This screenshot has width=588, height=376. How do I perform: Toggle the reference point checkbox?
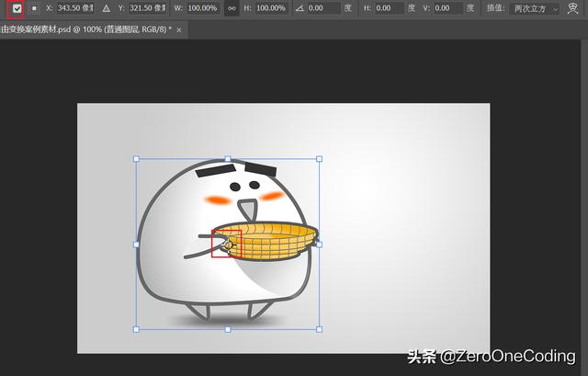point(15,8)
